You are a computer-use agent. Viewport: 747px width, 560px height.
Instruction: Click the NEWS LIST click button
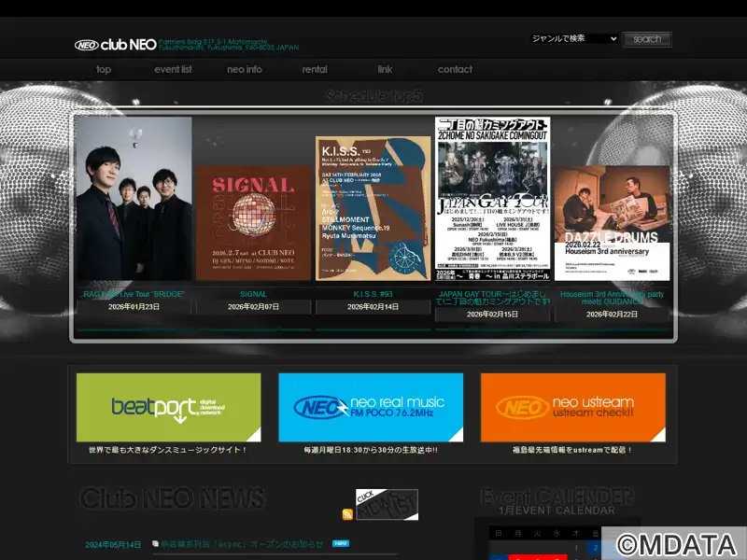pyautogui.click(x=387, y=504)
